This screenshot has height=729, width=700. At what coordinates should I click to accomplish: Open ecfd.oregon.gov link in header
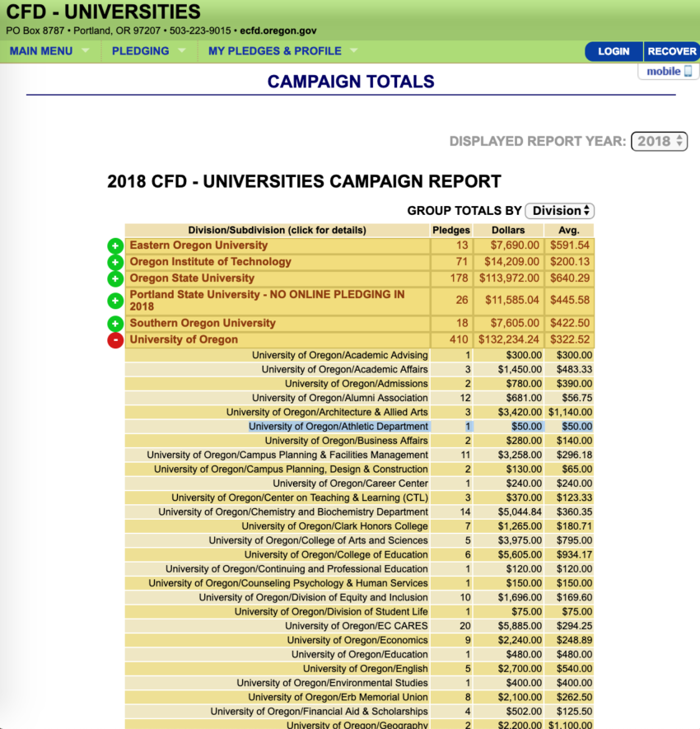click(x=278, y=30)
